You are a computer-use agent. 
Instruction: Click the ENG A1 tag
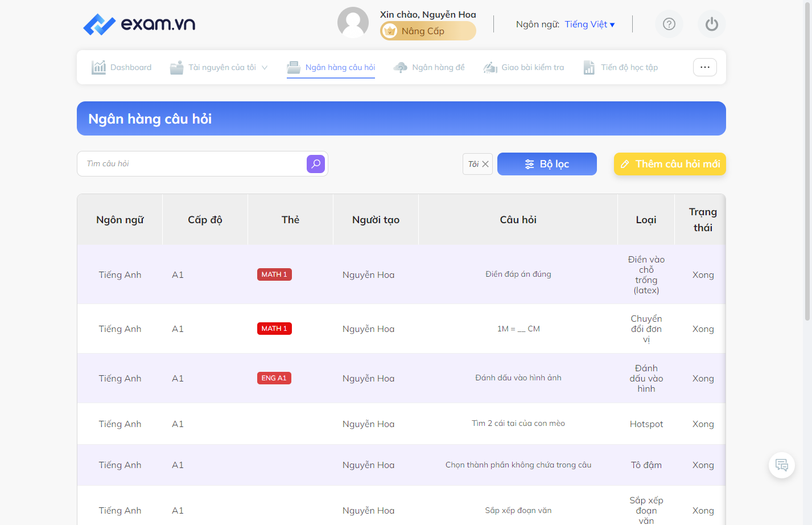[x=274, y=378]
